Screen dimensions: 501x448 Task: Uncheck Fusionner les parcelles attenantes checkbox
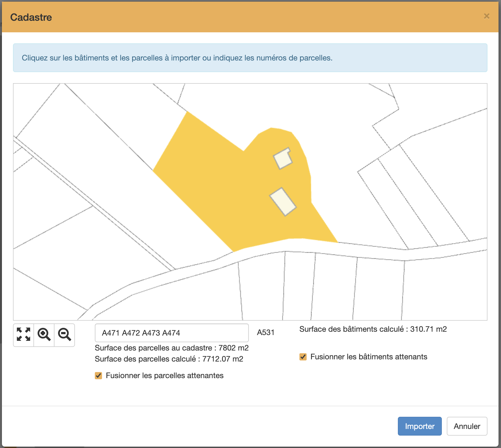point(98,376)
